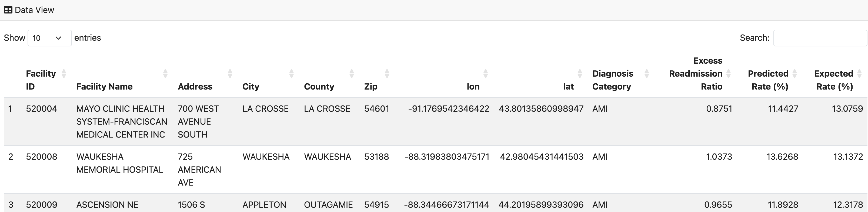Sort table by Facility Name arrows
The width and height of the screenshot is (868, 212).
[x=165, y=74]
